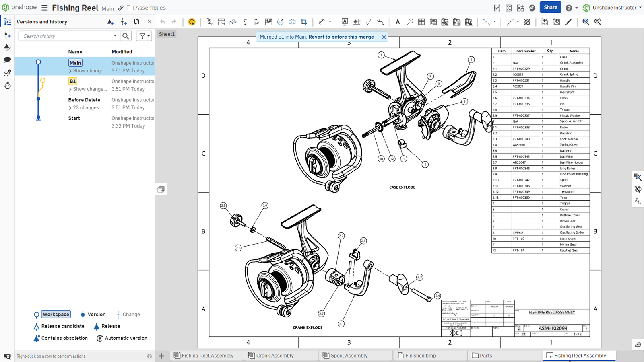Select the crop view tool

tap(304, 22)
